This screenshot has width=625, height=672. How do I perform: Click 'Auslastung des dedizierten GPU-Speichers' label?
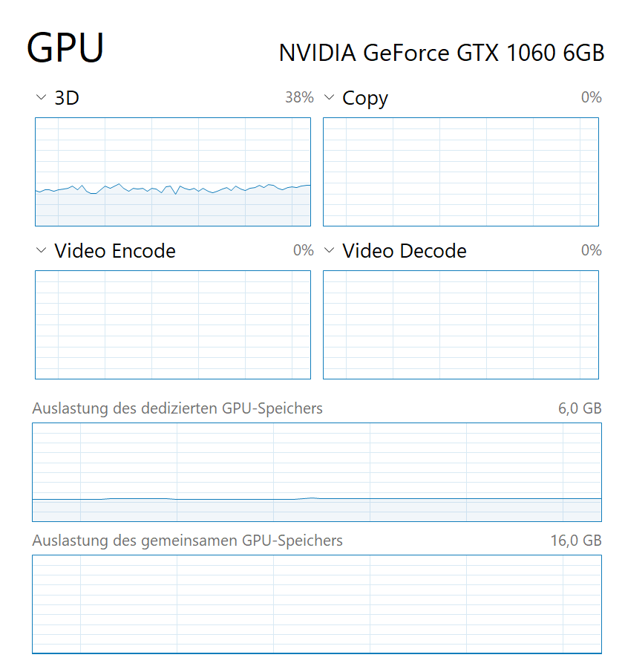click(177, 408)
